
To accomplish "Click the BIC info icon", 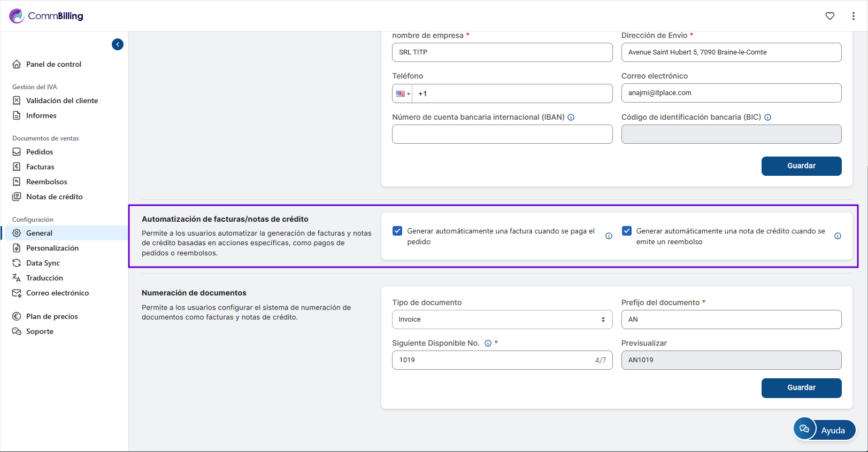I will (767, 118).
